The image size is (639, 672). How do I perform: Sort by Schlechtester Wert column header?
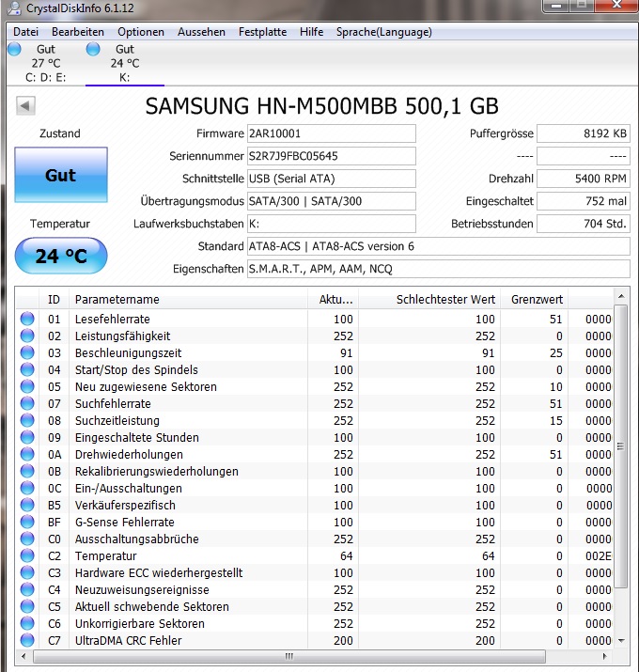tap(429, 299)
